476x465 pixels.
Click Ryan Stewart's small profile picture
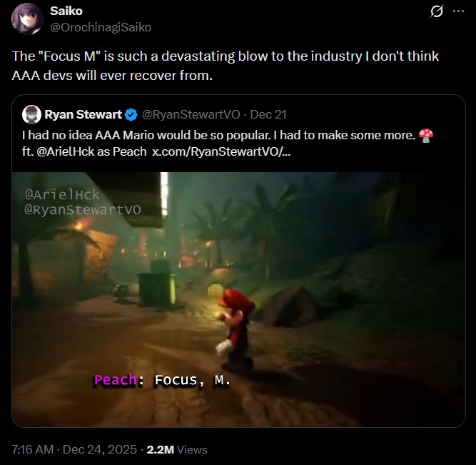[x=31, y=114]
